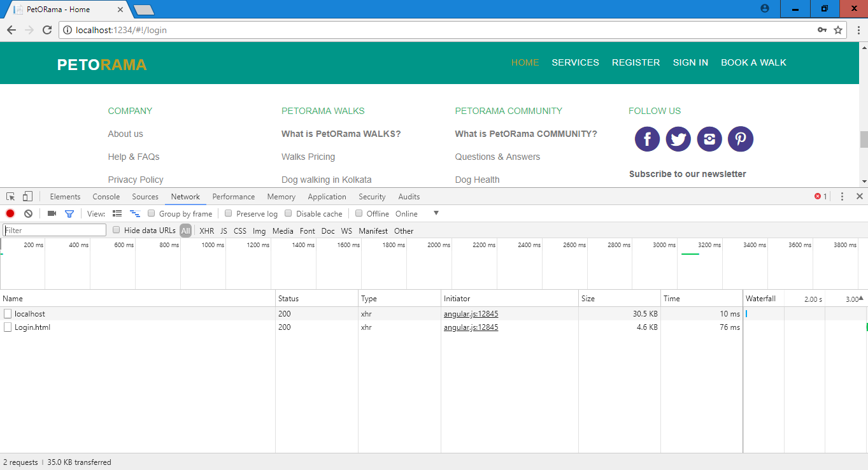Filter requests by Img

pyautogui.click(x=259, y=231)
